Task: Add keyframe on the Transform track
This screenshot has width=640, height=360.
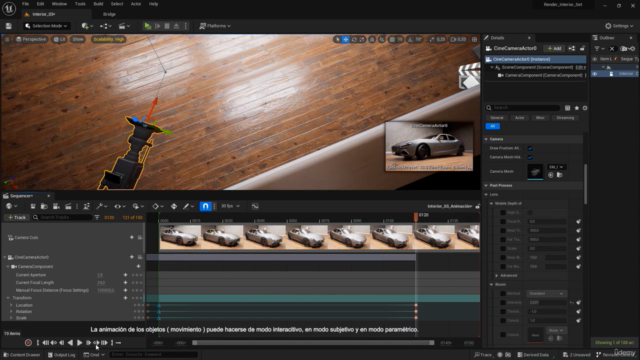Action: [x=125, y=298]
